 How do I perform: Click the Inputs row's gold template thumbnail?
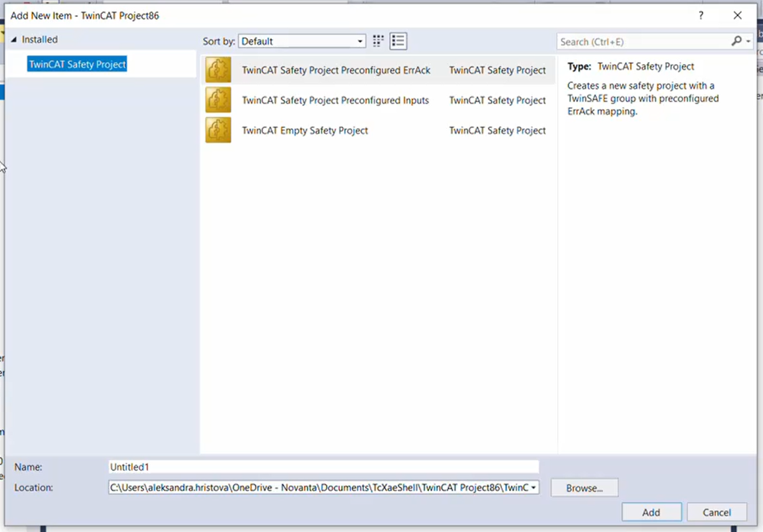[218, 100]
